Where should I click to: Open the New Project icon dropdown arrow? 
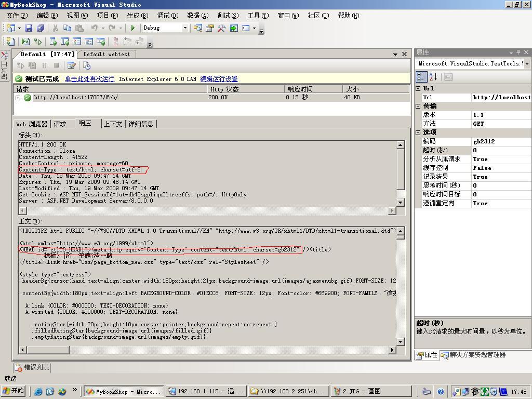coord(19,28)
